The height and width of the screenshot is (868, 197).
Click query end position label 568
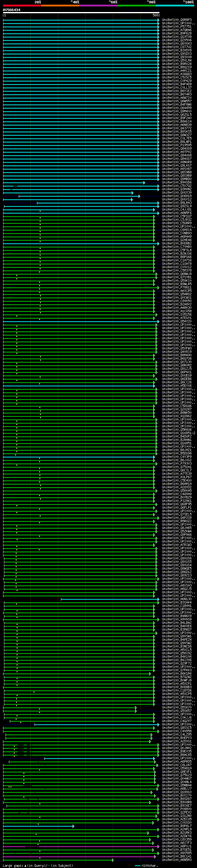pyautogui.click(x=155, y=15)
